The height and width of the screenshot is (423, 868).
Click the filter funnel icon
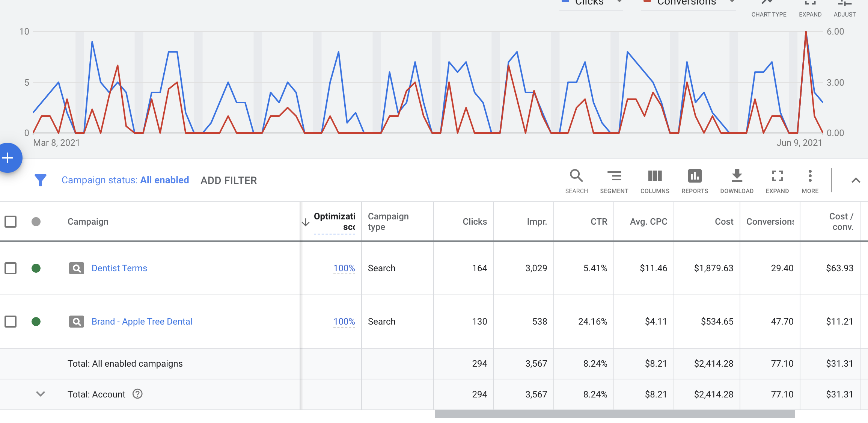(x=41, y=180)
